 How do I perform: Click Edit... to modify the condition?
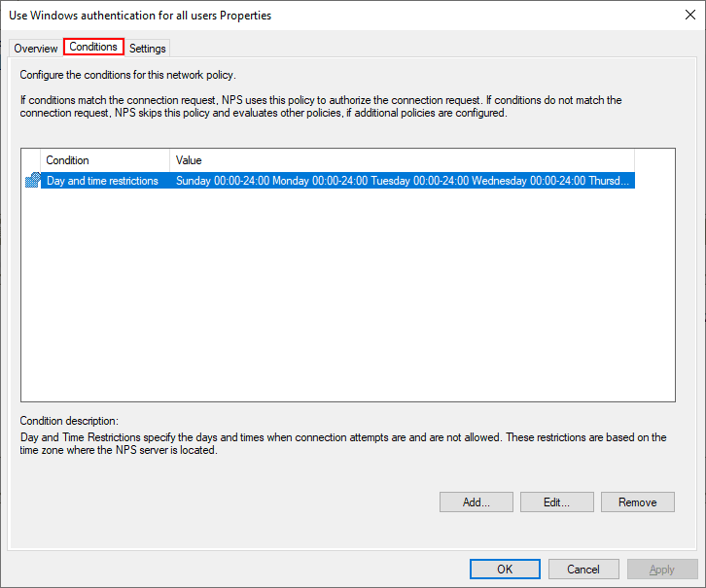(x=556, y=502)
